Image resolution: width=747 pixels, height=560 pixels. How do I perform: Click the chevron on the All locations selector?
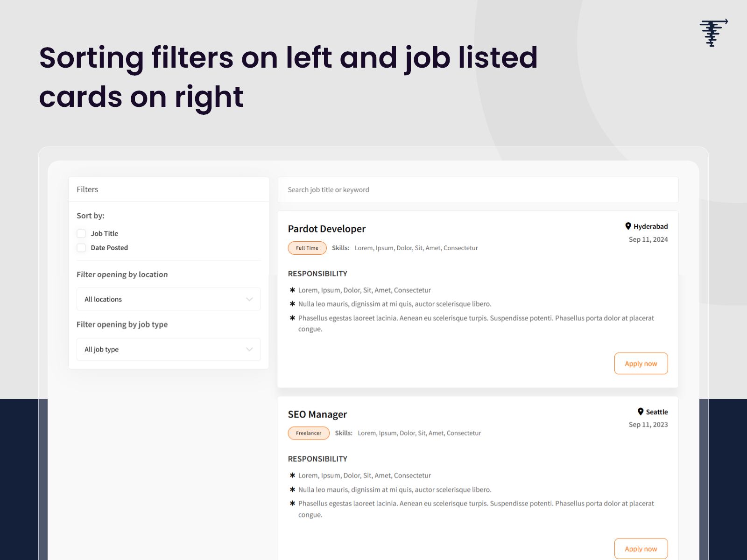tap(249, 299)
